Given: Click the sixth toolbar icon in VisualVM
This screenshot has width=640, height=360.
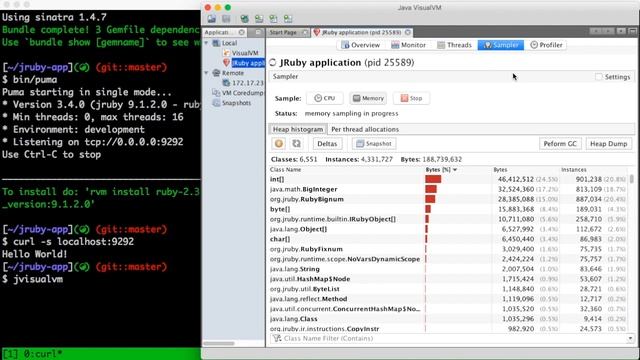Looking at the screenshot, I should [288, 19].
